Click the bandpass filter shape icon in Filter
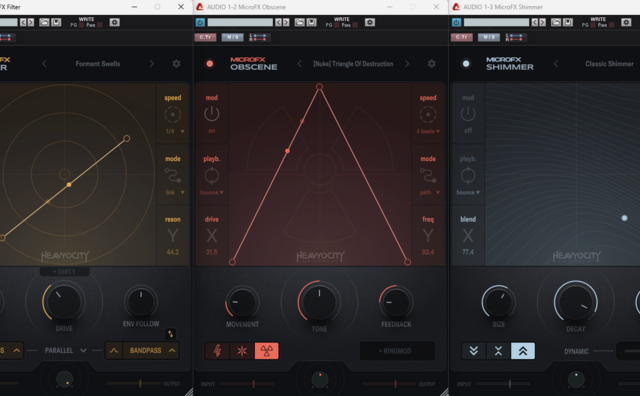Viewport: 640px width, 396px height. click(x=114, y=351)
